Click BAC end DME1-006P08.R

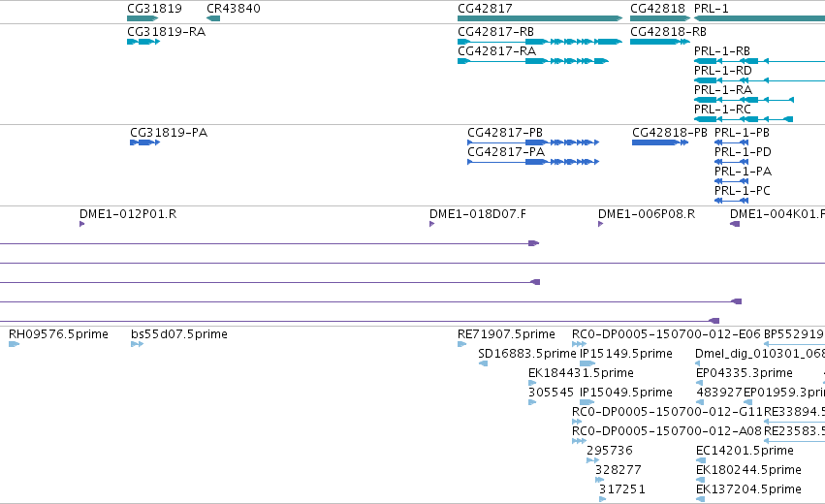(x=601, y=224)
